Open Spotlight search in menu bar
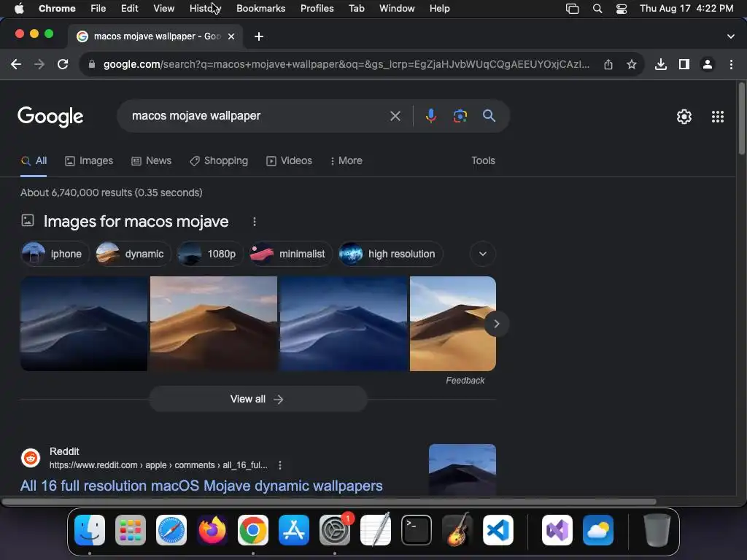Viewport: 747px width, 560px height. [x=597, y=9]
